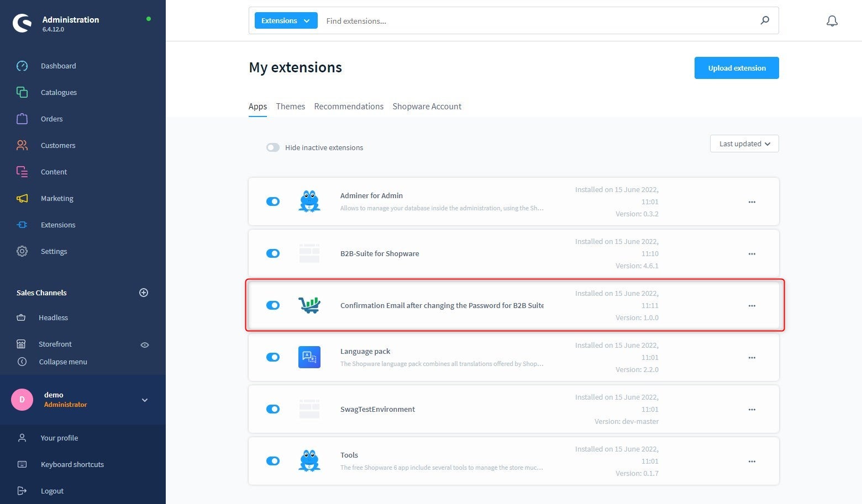The width and height of the screenshot is (862, 504).
Task: Expand demo user menu chevron
Action: tap(145, 400)
